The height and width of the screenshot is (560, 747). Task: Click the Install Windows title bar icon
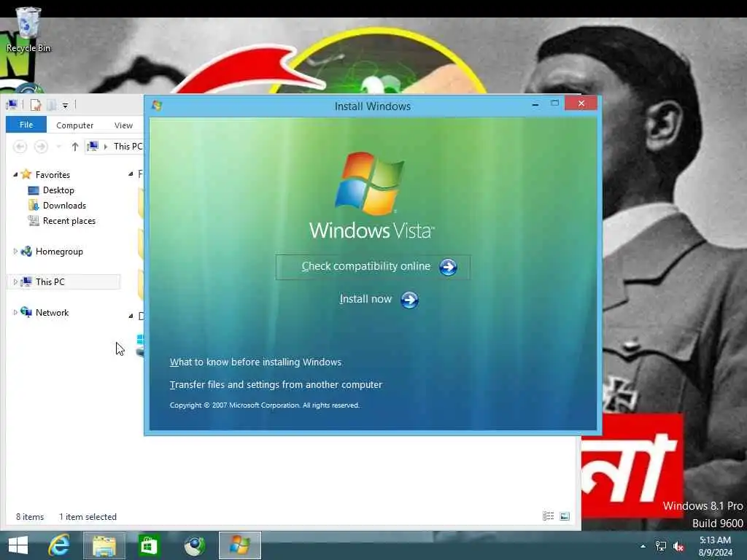point(157,105)
